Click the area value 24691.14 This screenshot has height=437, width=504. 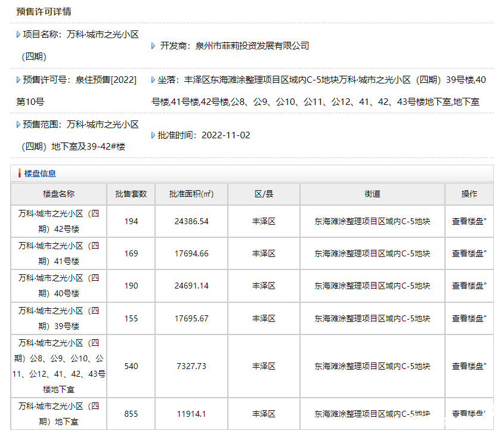[x=191, y=286]
